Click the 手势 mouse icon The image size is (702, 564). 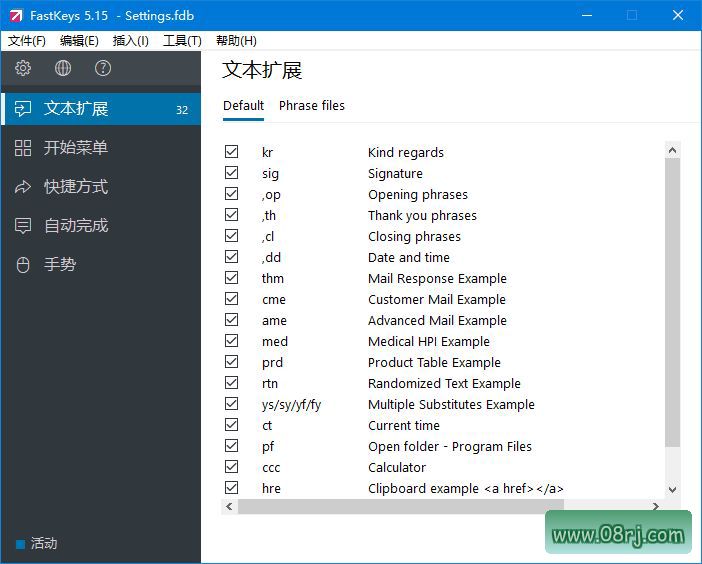(23, 265)
